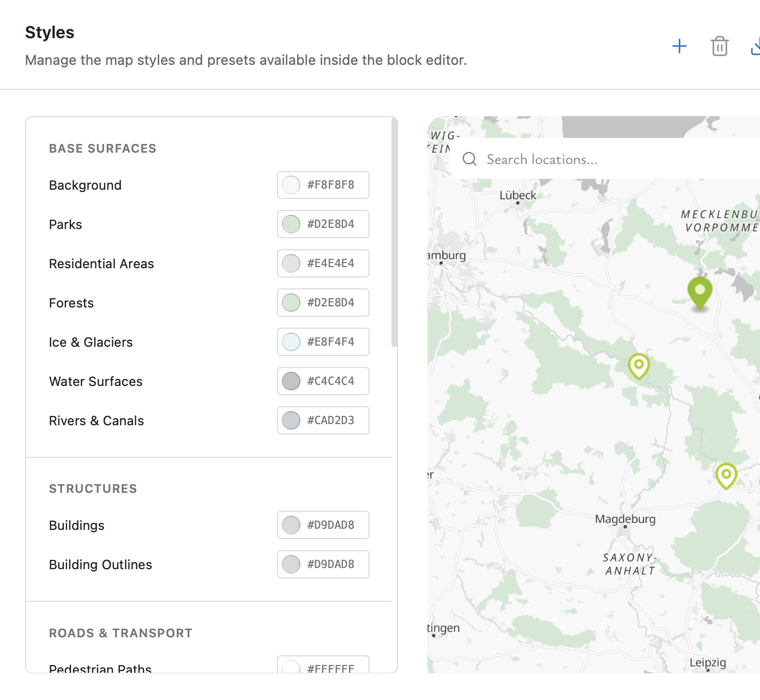The width and height of the screenshot is (760, 700).
Task: Select the solid green map pin marker
Action: coord(700,292)
